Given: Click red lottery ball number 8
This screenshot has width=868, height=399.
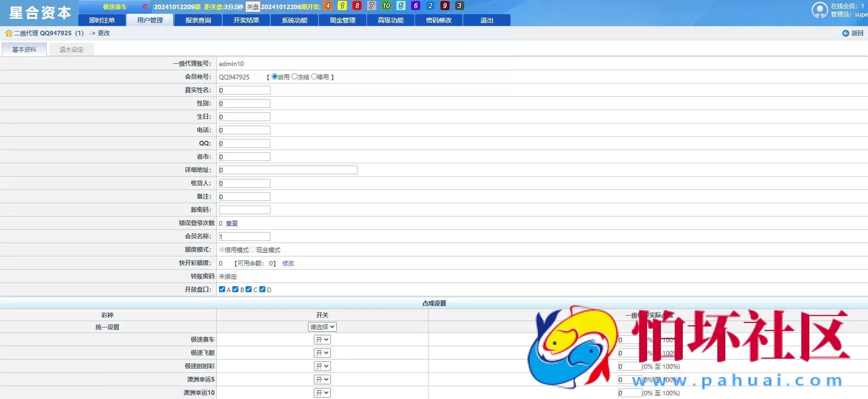Looking at the screenshot, I should tap(357, 6).
